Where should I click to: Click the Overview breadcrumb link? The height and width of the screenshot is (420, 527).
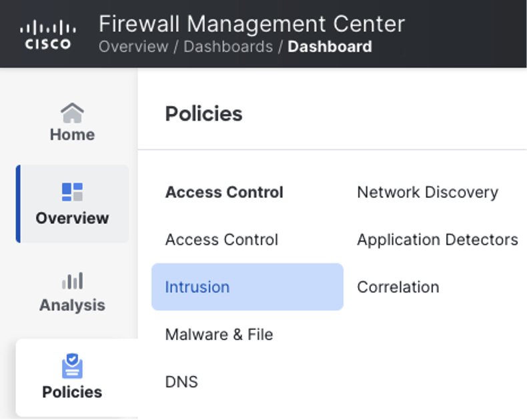pos(133,47)
